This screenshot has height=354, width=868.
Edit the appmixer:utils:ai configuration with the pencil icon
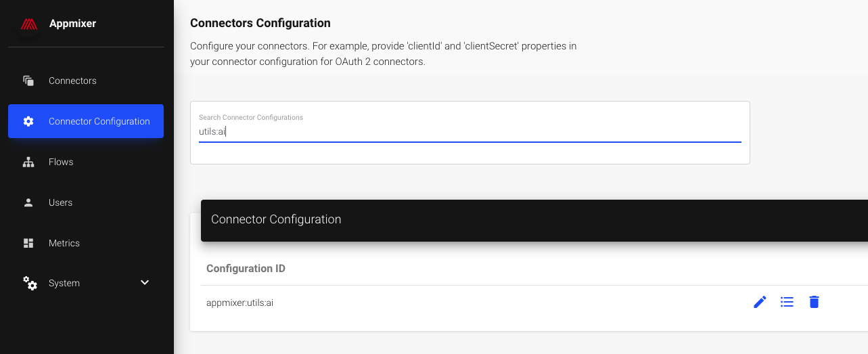(760, 302)
